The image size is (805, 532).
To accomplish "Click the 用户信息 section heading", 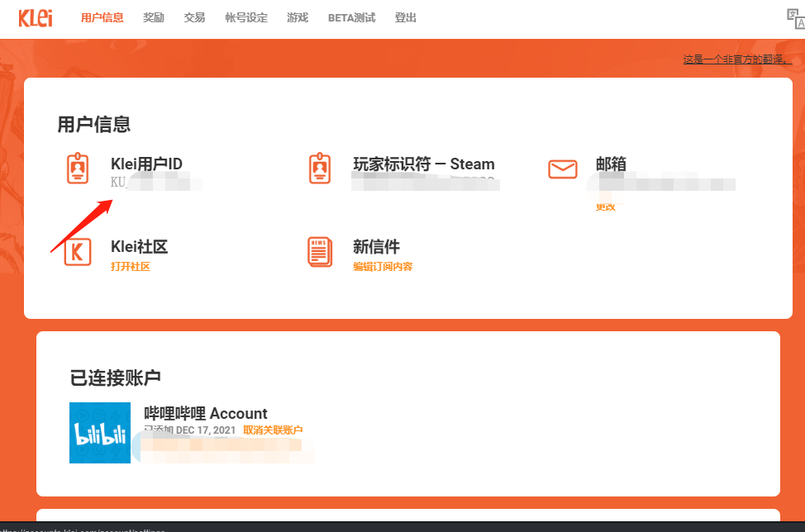I will (x=94, y=124).
